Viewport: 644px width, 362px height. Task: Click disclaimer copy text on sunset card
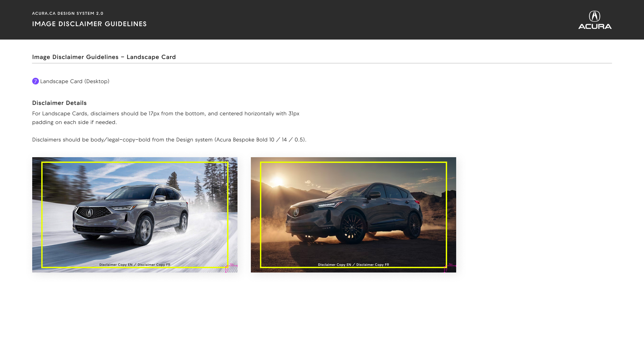pyautogui.click(x=354, y=265)
